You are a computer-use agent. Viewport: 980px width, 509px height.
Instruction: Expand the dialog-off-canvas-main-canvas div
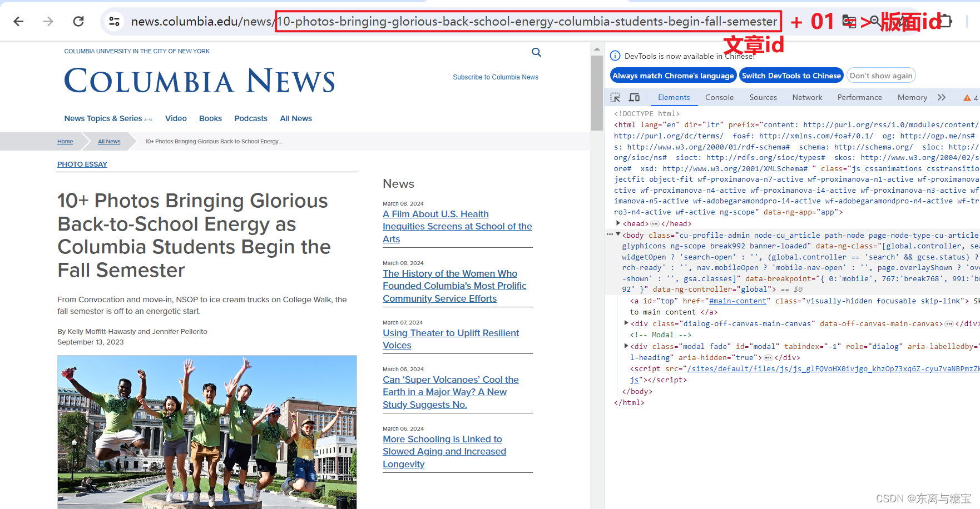pos(626,323)
